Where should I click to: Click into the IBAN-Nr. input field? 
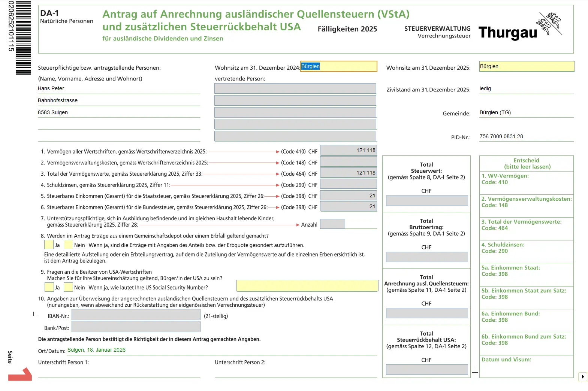pyautogui.click(x=136, y=315)
